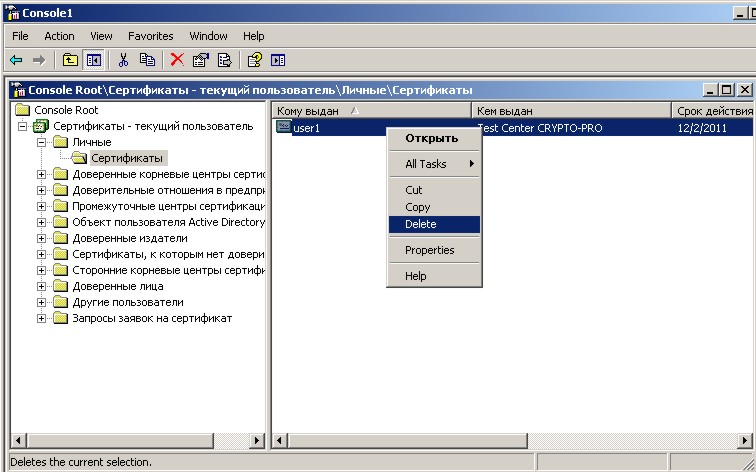Click the Up one level folder icon

70,60
